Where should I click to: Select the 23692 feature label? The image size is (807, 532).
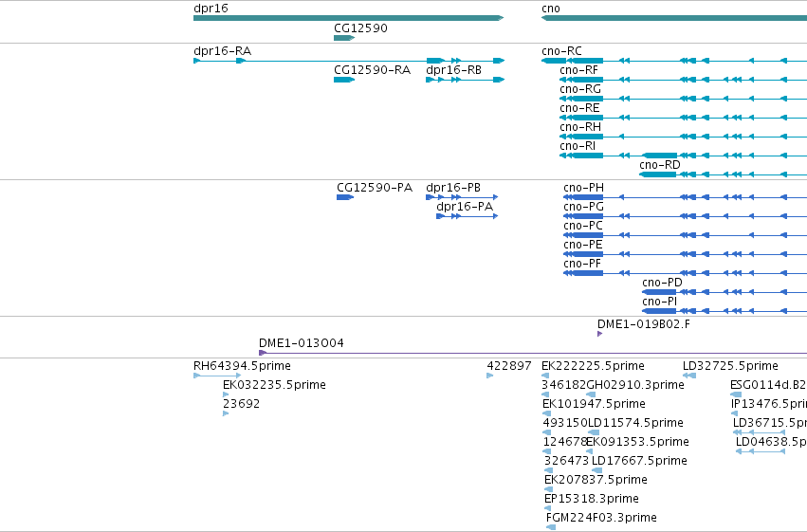[242, 404]
